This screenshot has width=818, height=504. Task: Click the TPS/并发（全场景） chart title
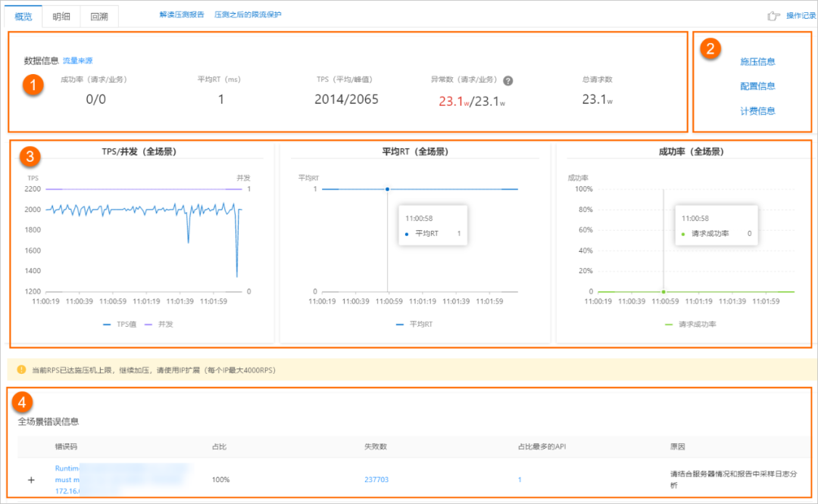(x=139, y=151)
